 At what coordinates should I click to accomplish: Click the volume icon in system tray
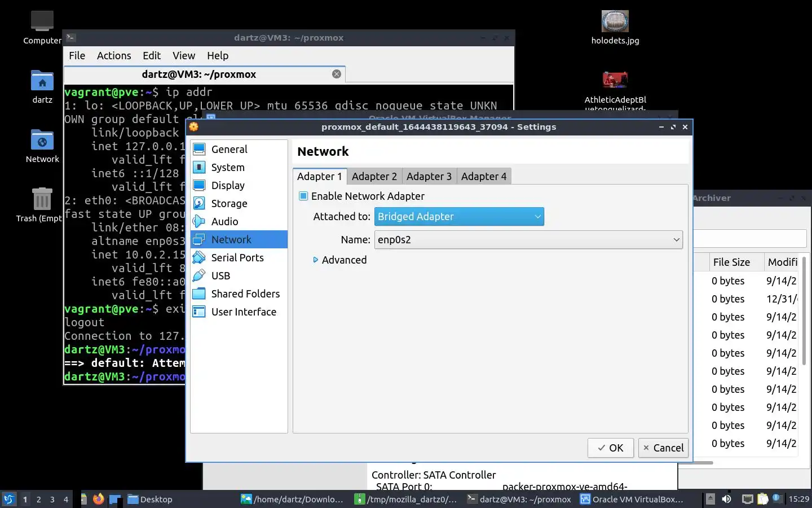[x=727, y=499]
